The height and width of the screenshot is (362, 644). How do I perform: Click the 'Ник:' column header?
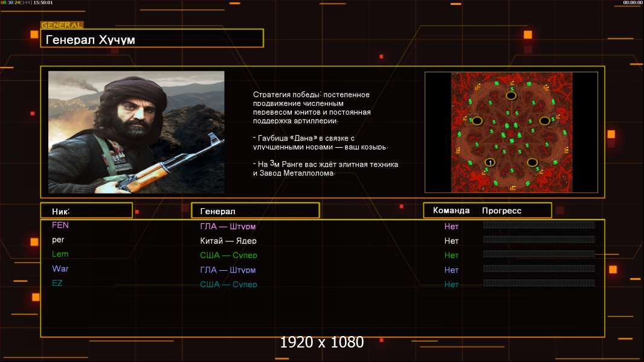click(86, 211)
